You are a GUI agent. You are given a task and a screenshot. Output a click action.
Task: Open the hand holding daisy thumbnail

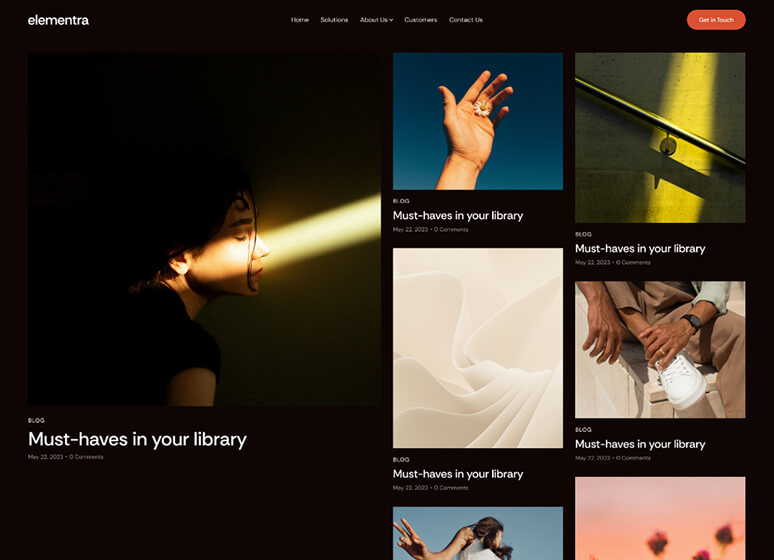478,121
